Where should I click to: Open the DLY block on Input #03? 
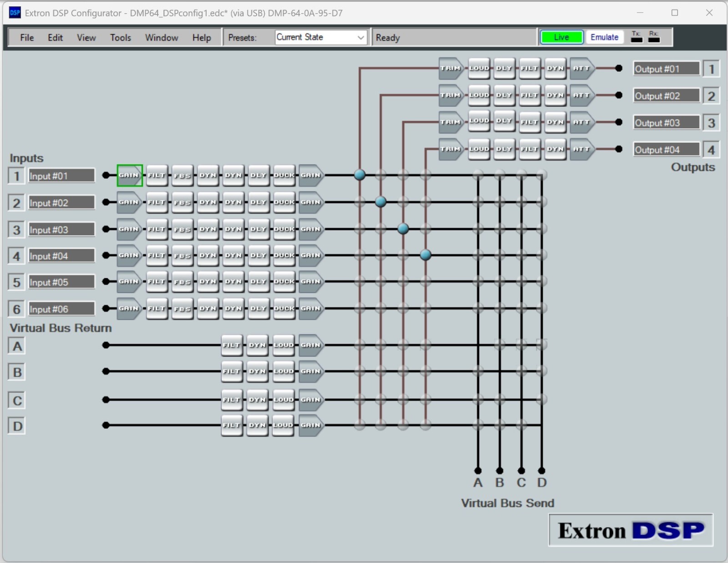pos(258,229)
